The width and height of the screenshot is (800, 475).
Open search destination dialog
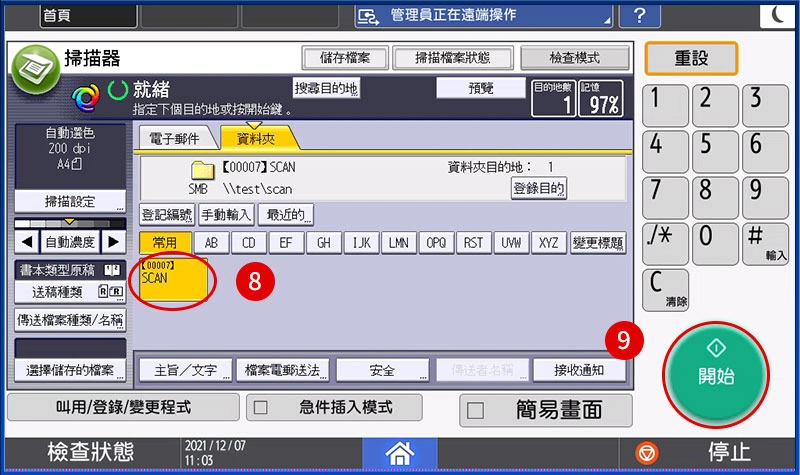coord(326,88)
